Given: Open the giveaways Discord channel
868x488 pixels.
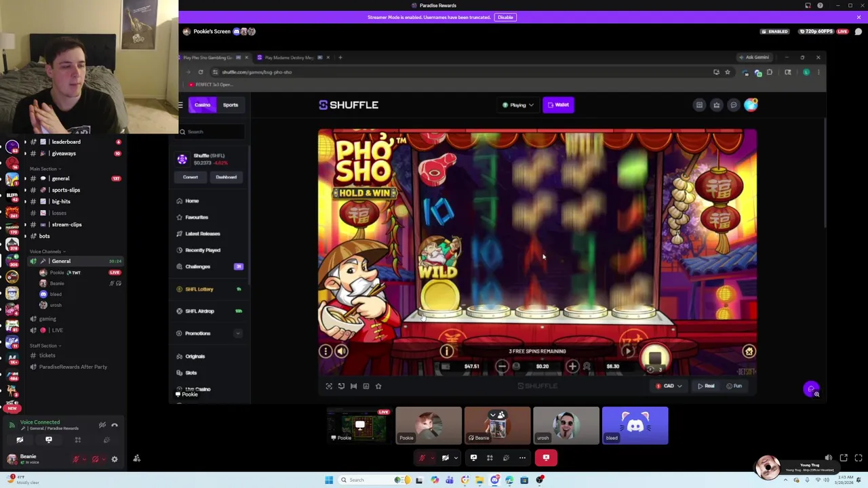Looking at the screenshot, I should [66, 153].
